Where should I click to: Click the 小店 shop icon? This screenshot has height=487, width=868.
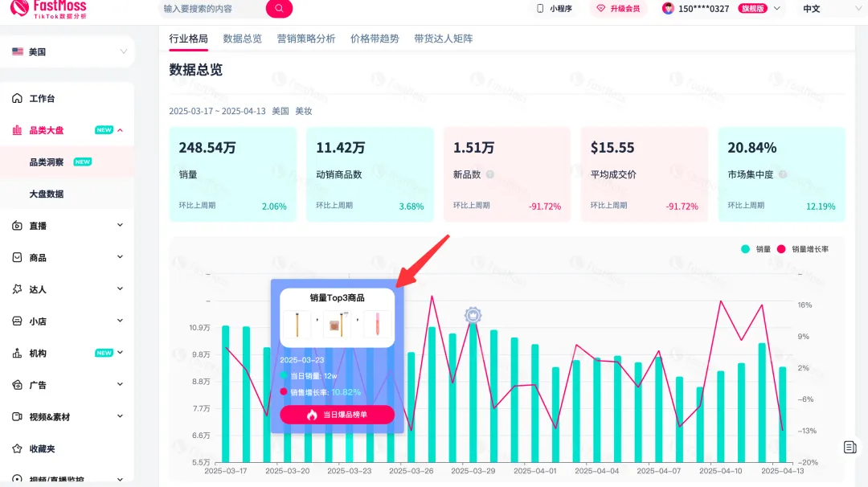pyautogui.click(x=17, y=321)
